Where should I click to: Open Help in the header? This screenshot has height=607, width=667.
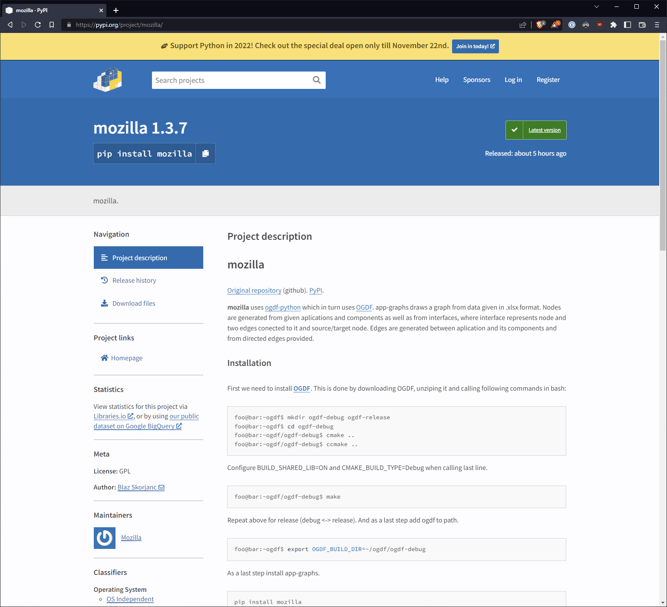coord(442,80)
